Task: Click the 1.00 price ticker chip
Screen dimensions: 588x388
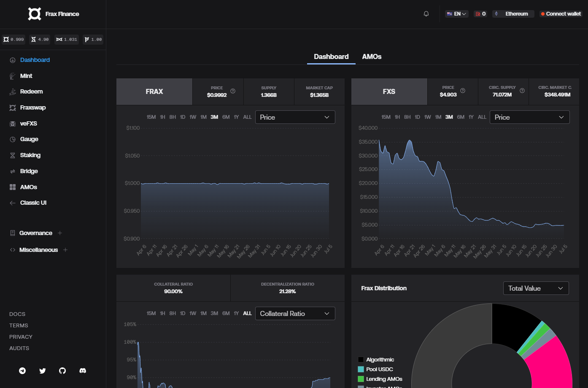Action: coord(93,40)
